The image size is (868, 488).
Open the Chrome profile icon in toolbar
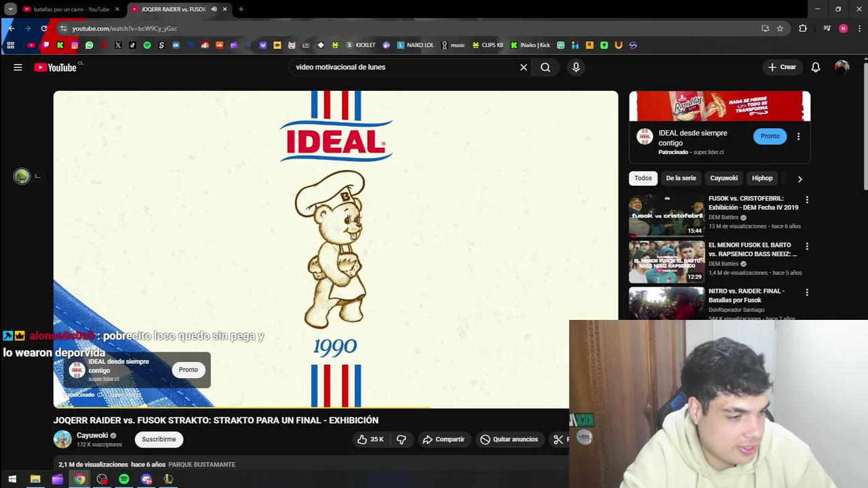pyautogui.click(x=843, y=28)
